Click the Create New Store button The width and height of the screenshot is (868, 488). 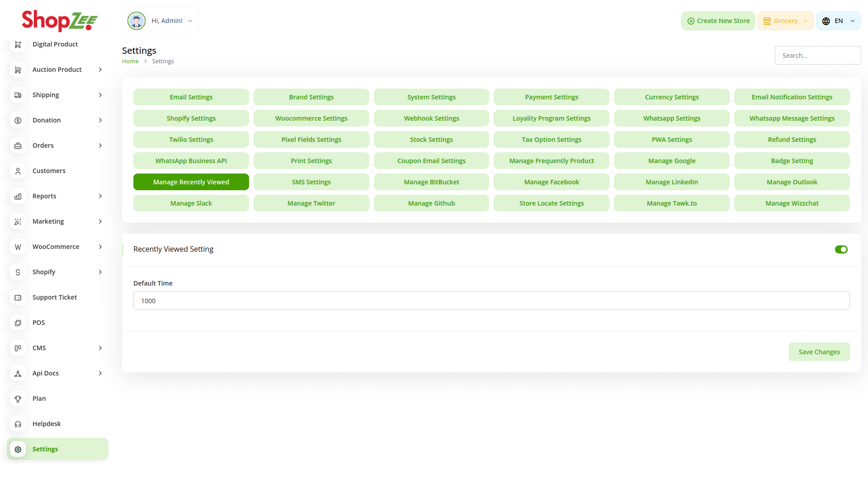(718, 21)
